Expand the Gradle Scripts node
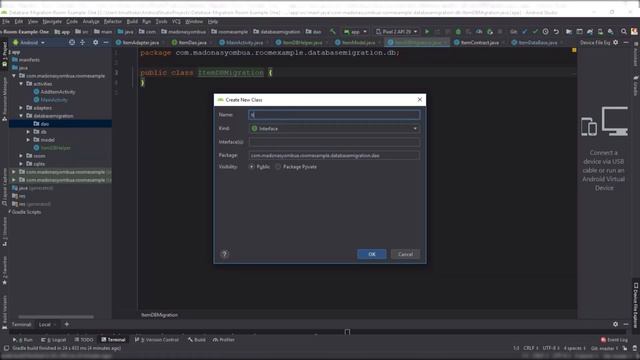Viewport: 640px width, 360px height. tap(10, 212)
